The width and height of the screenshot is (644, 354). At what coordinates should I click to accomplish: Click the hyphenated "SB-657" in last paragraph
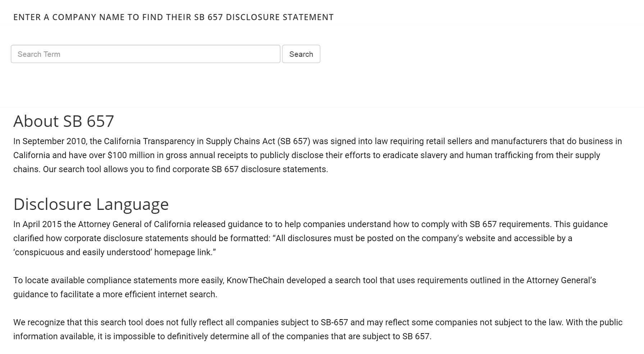pyautogui.click(x=334, y=322)
